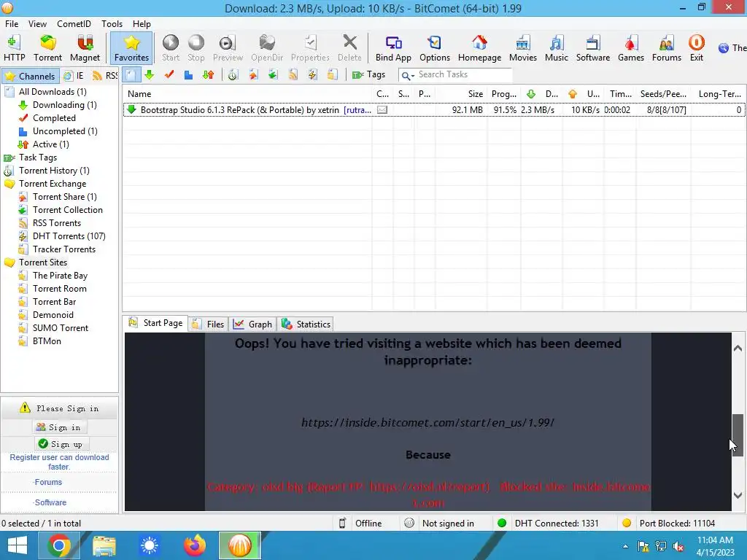Show all tasks filter icon

click(131, 75)
